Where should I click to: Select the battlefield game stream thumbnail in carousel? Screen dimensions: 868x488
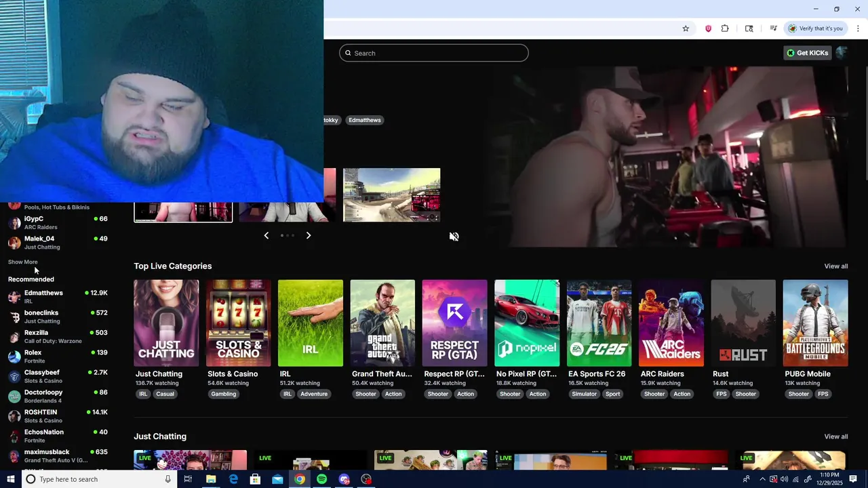(392, 195)
